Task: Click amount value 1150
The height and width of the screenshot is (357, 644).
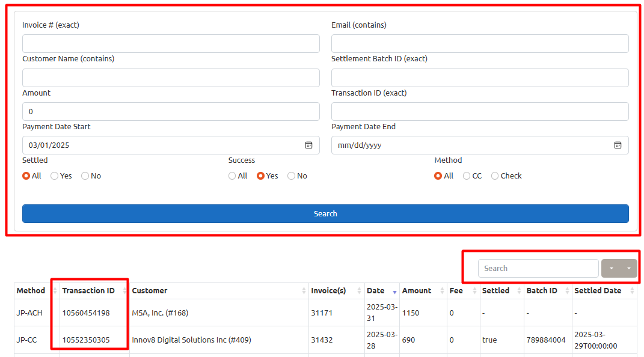Action: [x=411, y=313]
